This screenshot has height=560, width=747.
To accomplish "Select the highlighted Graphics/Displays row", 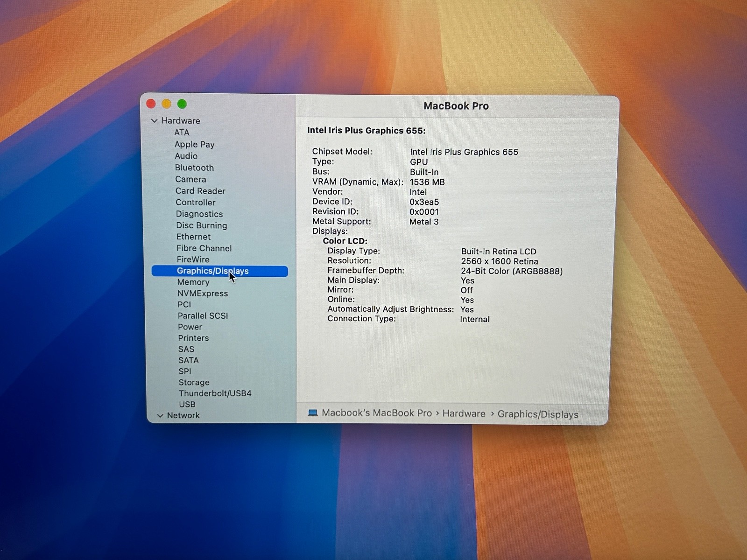I will point(220,271).
